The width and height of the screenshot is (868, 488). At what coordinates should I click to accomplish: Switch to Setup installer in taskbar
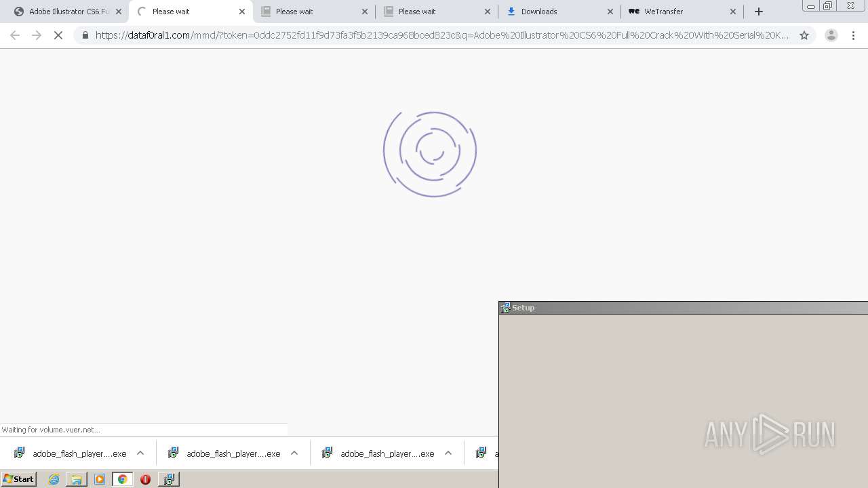168,479
